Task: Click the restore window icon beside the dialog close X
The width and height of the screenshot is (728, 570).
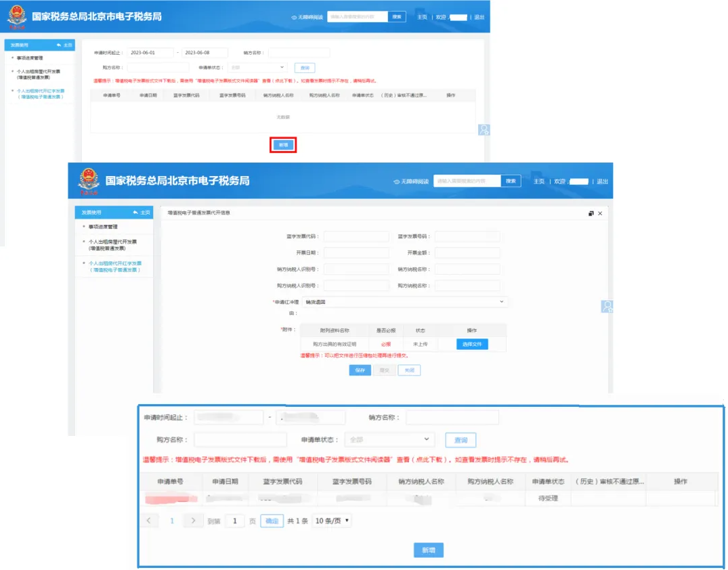Action: 591,213
